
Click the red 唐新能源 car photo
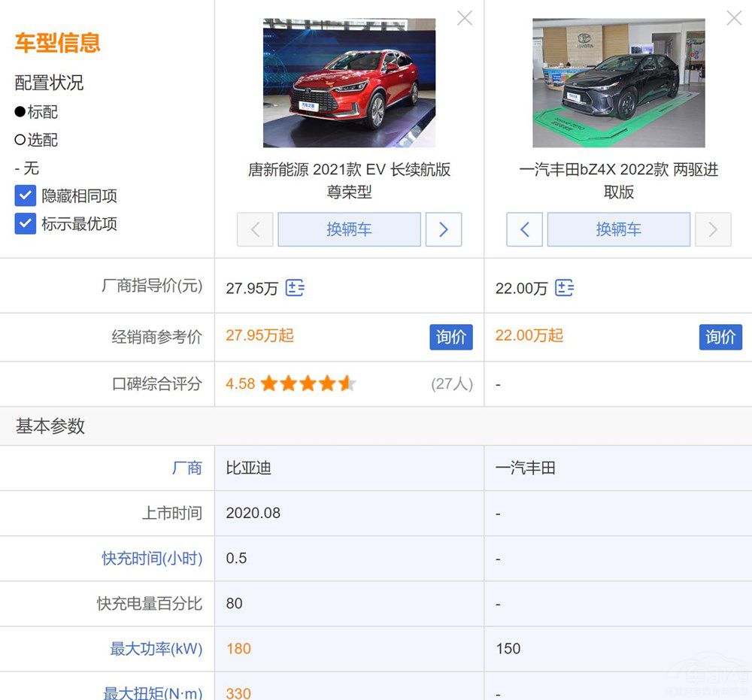[349, 82]
